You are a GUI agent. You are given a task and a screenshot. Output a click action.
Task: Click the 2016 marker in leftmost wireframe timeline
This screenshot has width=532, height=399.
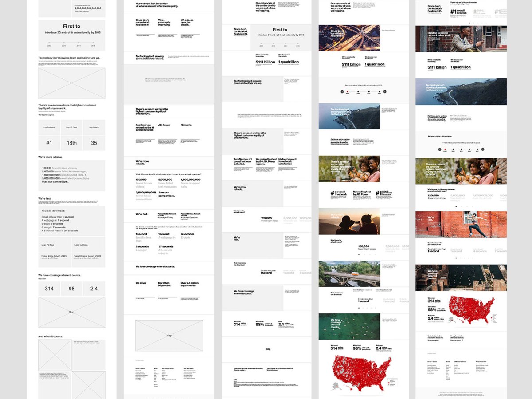[93, 43]
